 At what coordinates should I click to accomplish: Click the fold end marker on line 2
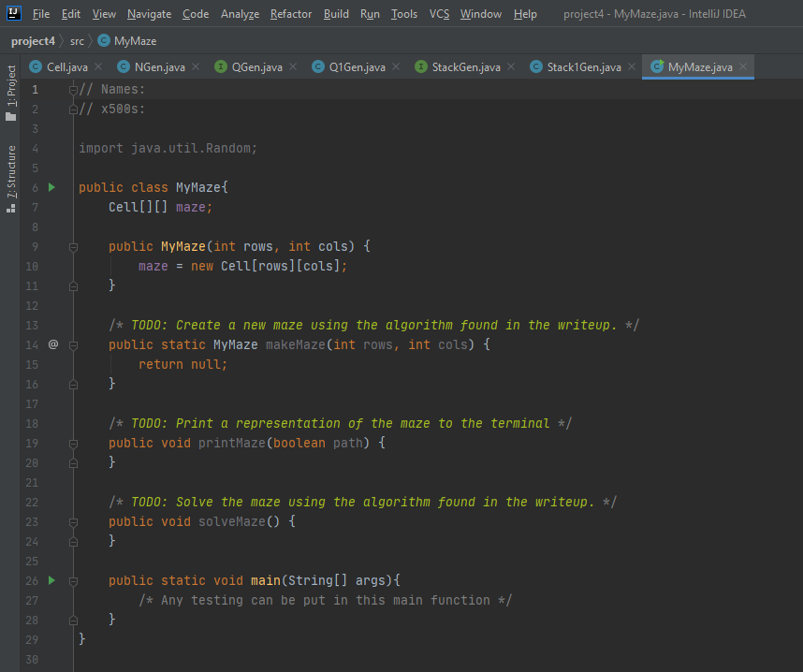click(73, 110)
